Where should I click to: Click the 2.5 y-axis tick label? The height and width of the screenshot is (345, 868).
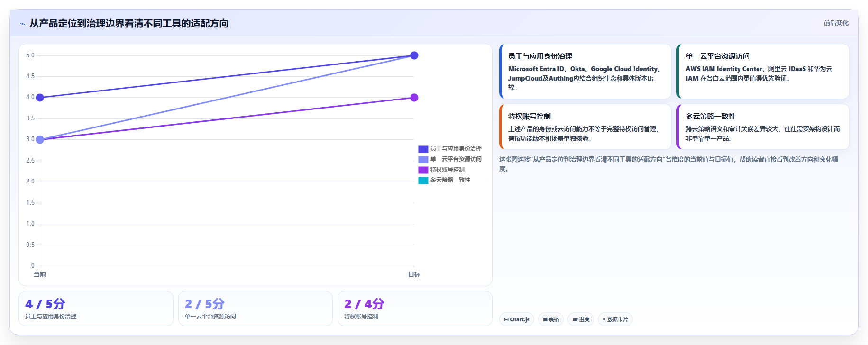click(30, 161)
